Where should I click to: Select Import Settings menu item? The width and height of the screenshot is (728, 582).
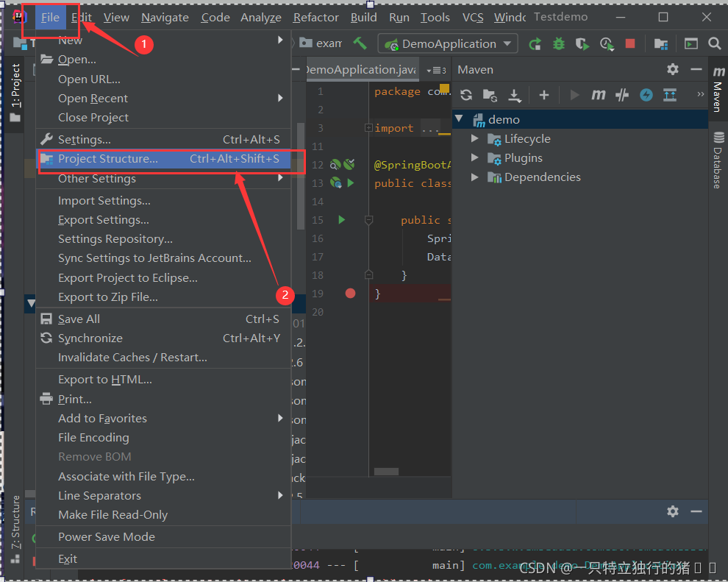[x=163, y=201]
